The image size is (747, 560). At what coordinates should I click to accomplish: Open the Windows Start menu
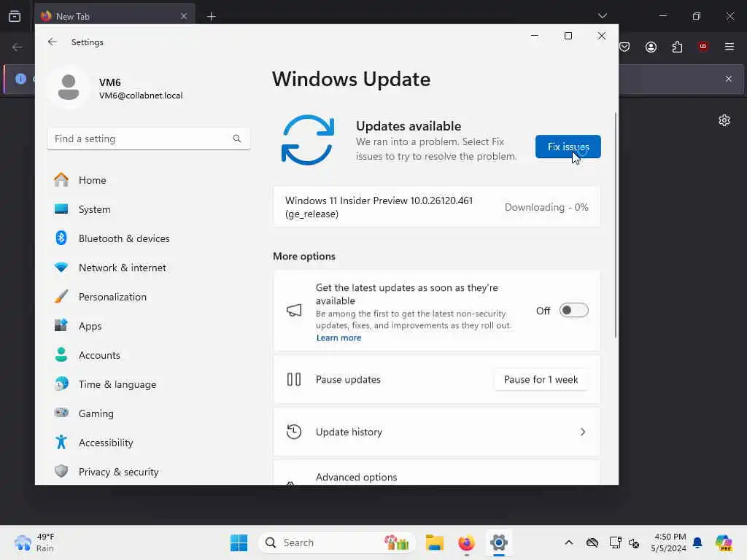tap(239, 542)
